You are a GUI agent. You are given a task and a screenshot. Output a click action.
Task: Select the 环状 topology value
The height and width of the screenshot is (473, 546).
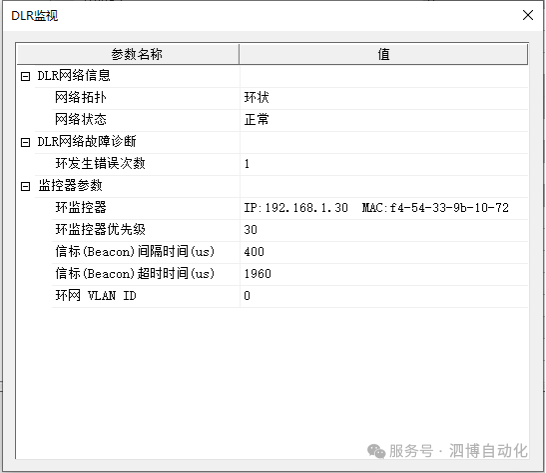(257, 98)
